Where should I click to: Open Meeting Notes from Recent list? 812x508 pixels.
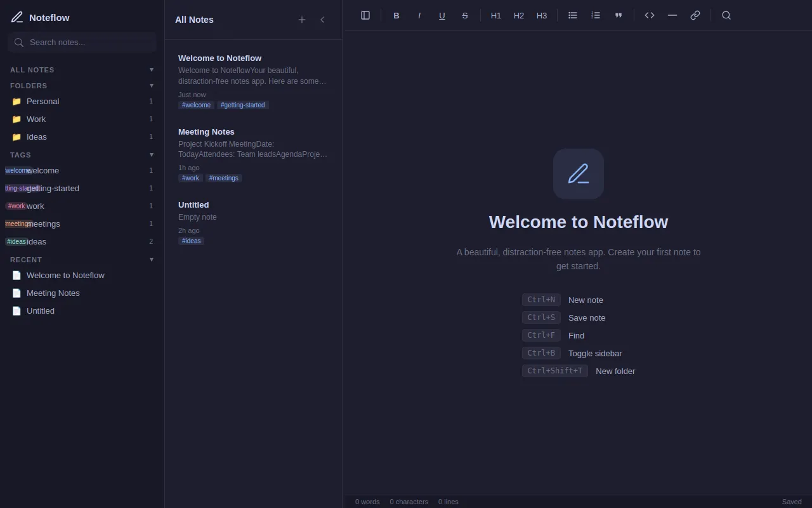click(82, 293)
